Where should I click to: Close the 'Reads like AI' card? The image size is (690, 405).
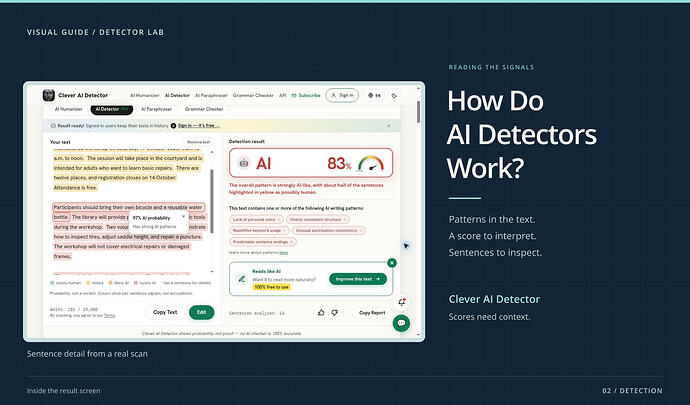click(x=392, y=263)
